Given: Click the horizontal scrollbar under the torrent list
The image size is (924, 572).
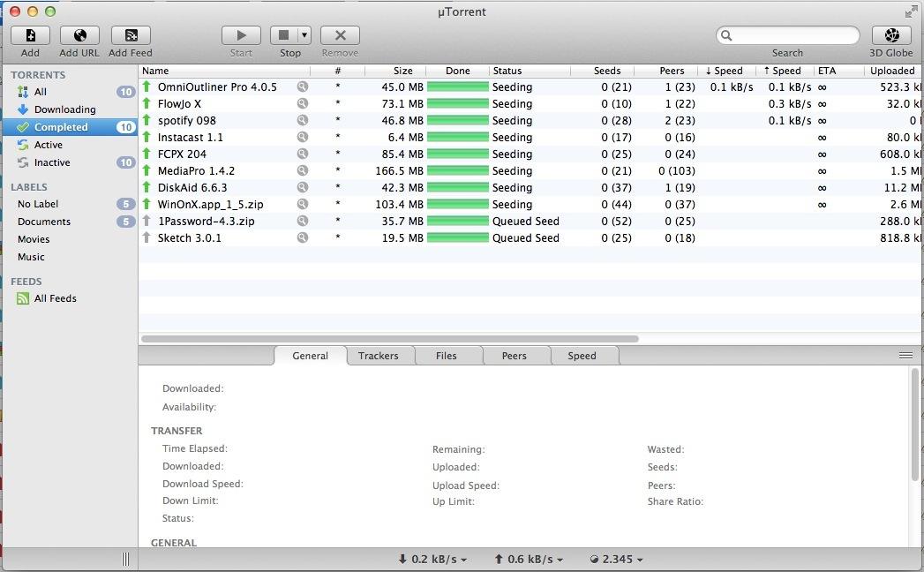Looking at the screenshot, I should coord(389,339).
